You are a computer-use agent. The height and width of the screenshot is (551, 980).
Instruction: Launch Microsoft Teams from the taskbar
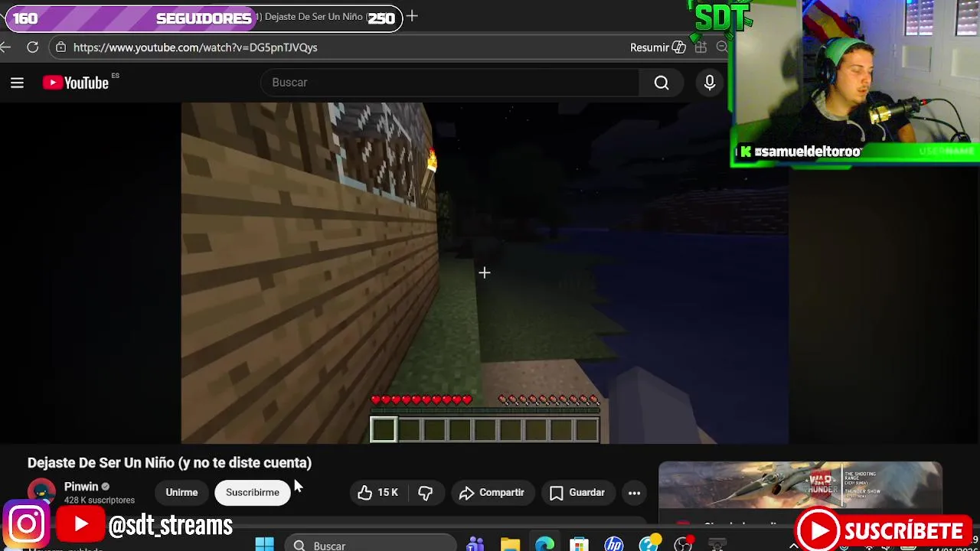click(475, 545)
